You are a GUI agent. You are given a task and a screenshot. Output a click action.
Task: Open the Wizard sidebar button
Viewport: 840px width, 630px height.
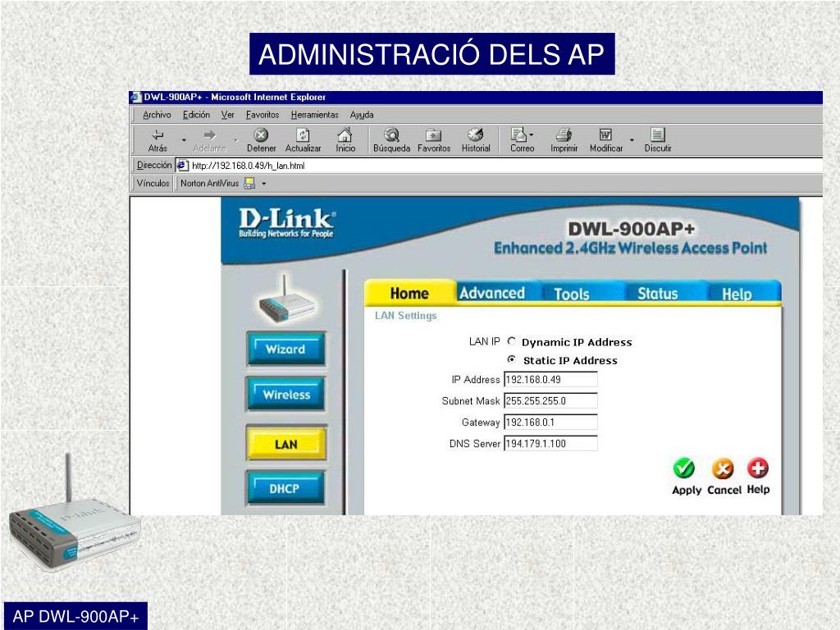[285, 349]
